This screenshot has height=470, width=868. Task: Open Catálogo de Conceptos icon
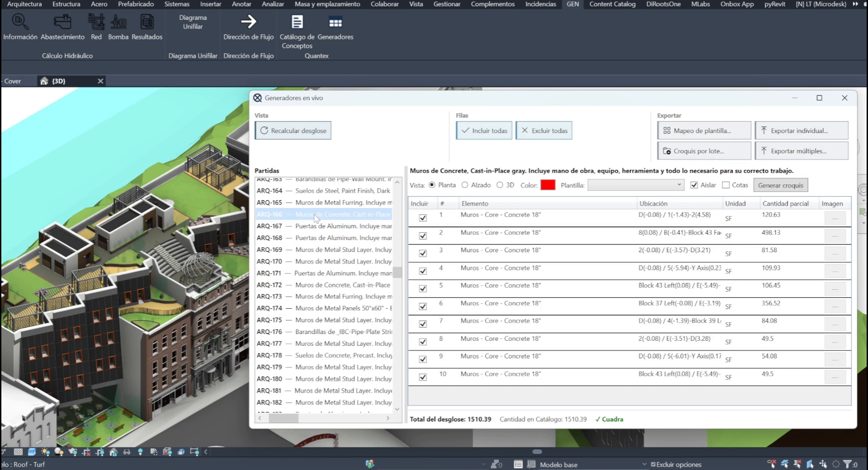[x=297, y=22]
